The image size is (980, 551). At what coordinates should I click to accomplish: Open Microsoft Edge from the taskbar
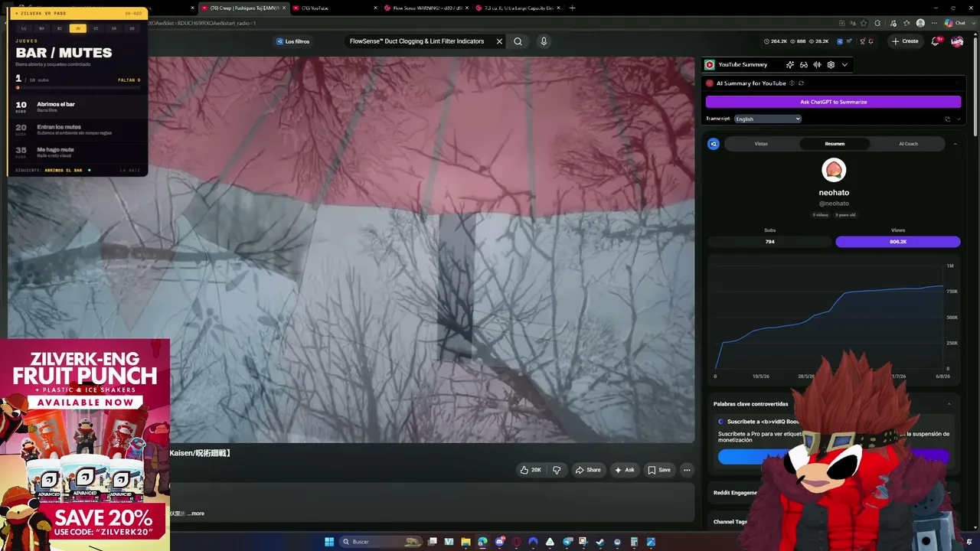click(x=482, y=542)
